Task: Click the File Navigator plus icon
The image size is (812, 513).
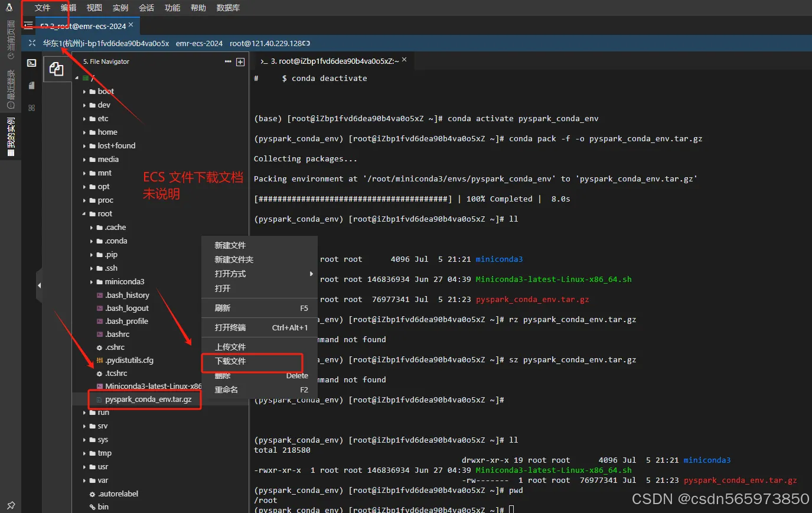Action: pos(240,61)
